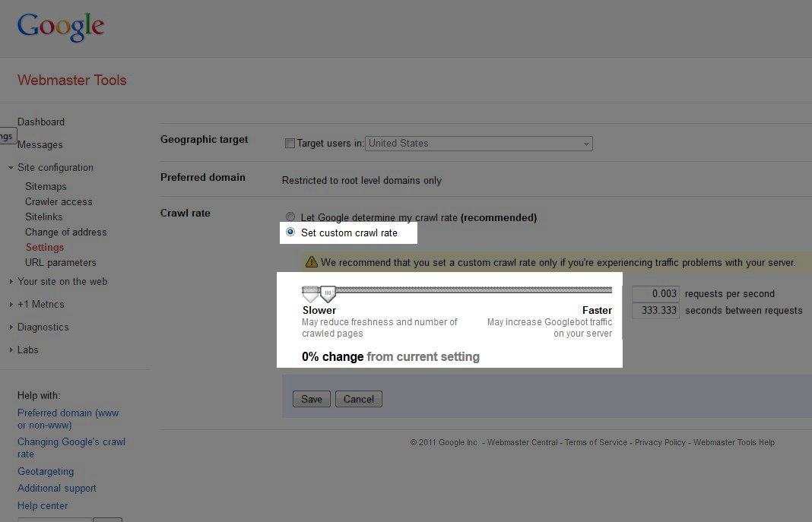
Task: Open Dashboard in the sidebar
Action: point(41,122)
